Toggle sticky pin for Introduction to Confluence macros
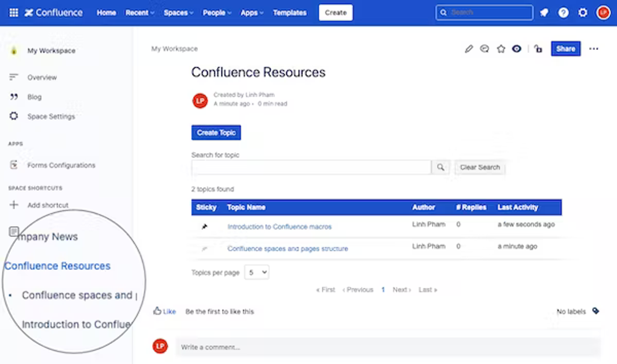The height and width of the screenshot is (364, 617). click(x=204, y=227)
